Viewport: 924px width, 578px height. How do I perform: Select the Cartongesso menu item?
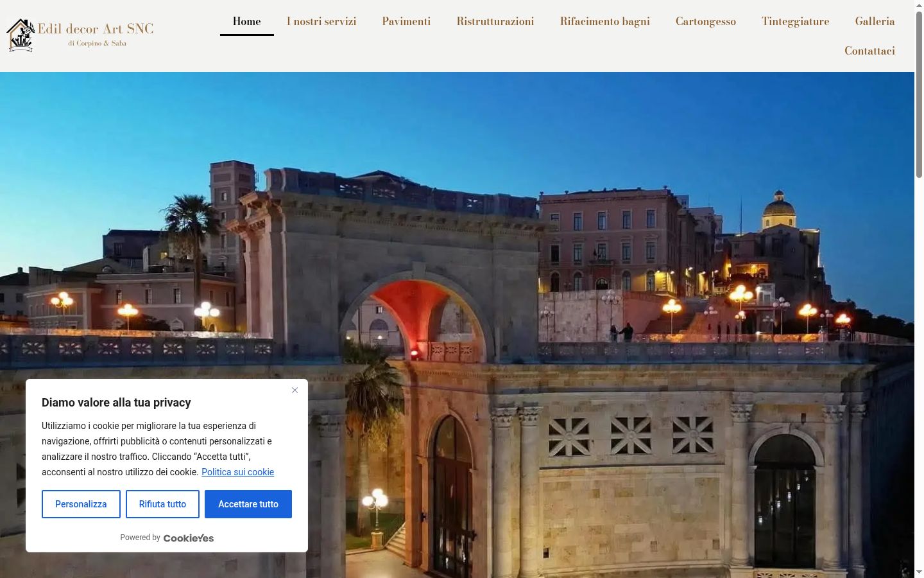tap(706, 21)
